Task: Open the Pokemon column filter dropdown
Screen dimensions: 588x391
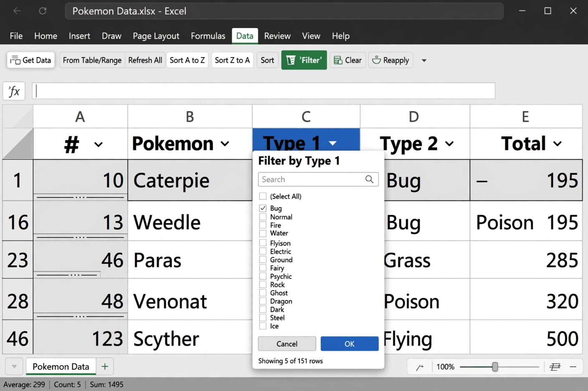Action: pos(225,144)
